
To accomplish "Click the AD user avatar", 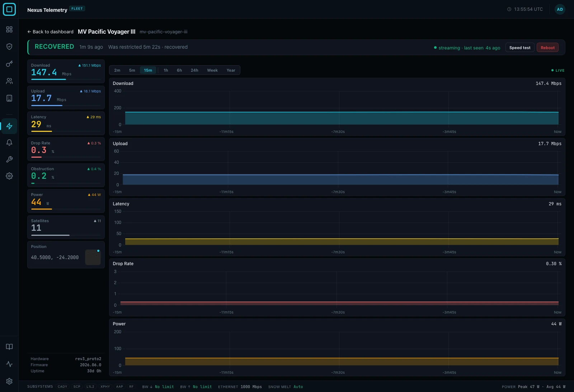I will coord(560,9).
